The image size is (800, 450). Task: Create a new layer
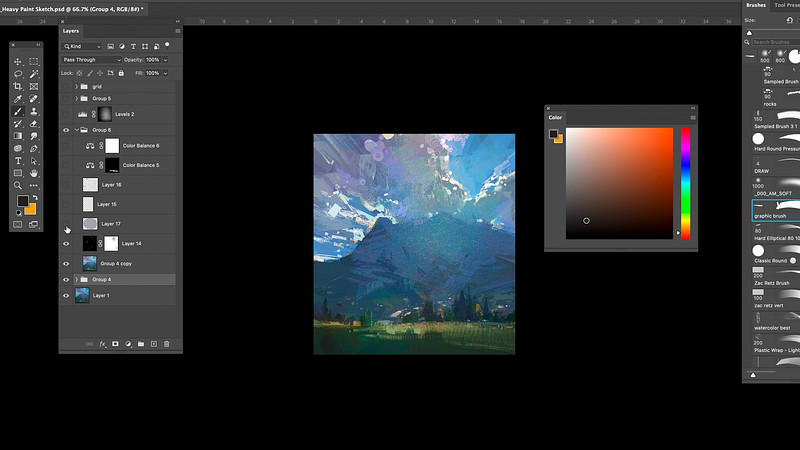[154, 344]
